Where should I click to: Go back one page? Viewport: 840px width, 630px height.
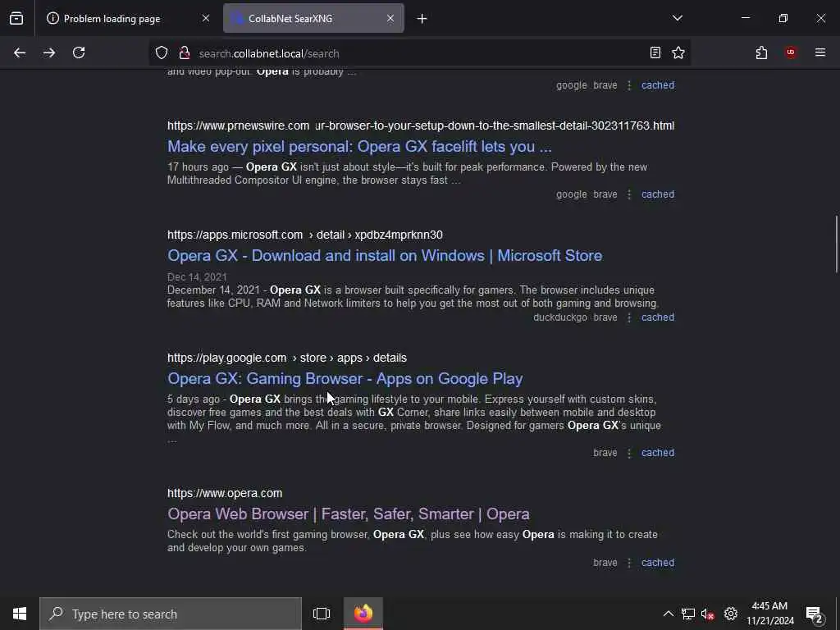coord(20,52)
